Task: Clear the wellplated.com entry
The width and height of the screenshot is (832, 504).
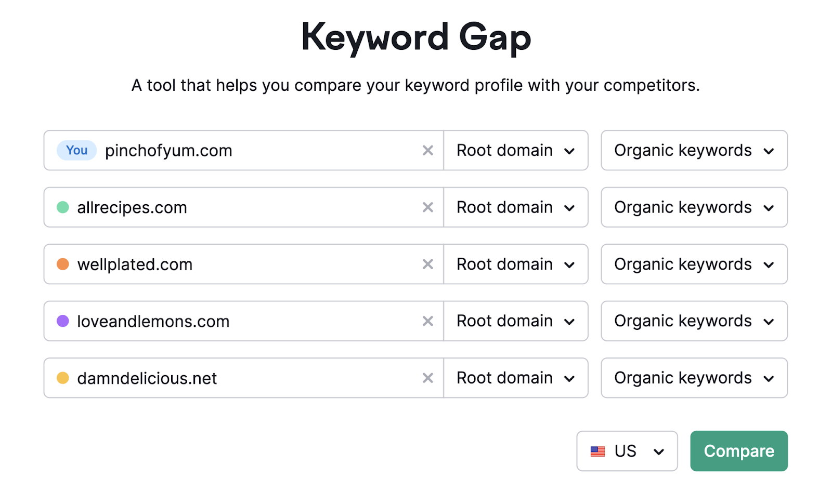Action: tap(427, 264)
